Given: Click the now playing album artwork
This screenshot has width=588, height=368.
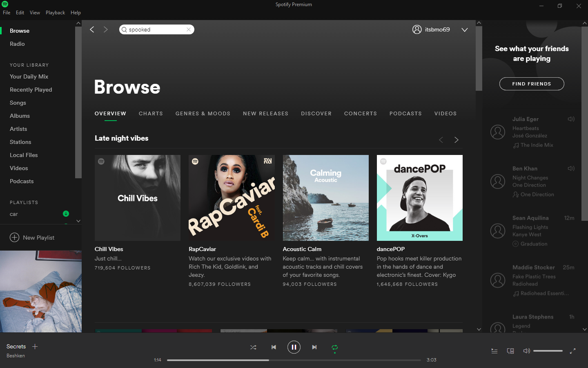Looking at the screenshot, I should tap(41, 292).
